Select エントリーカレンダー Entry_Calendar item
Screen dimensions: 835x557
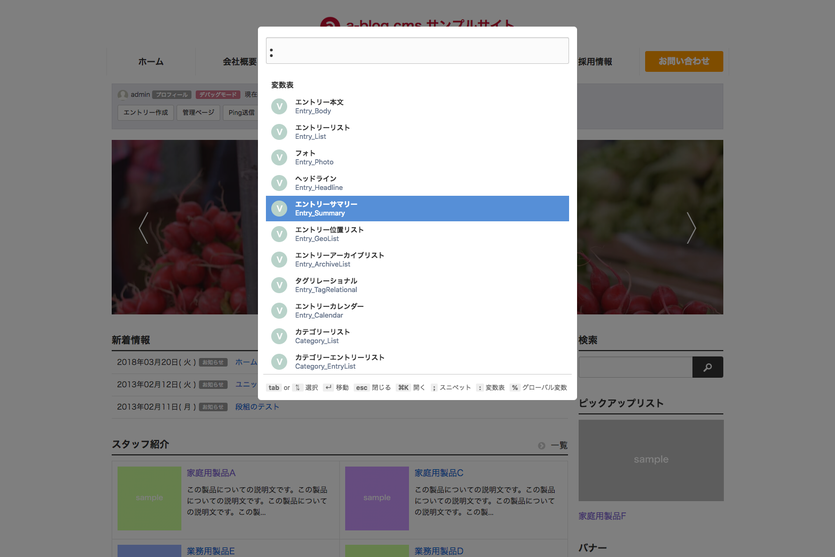(418, 311)
